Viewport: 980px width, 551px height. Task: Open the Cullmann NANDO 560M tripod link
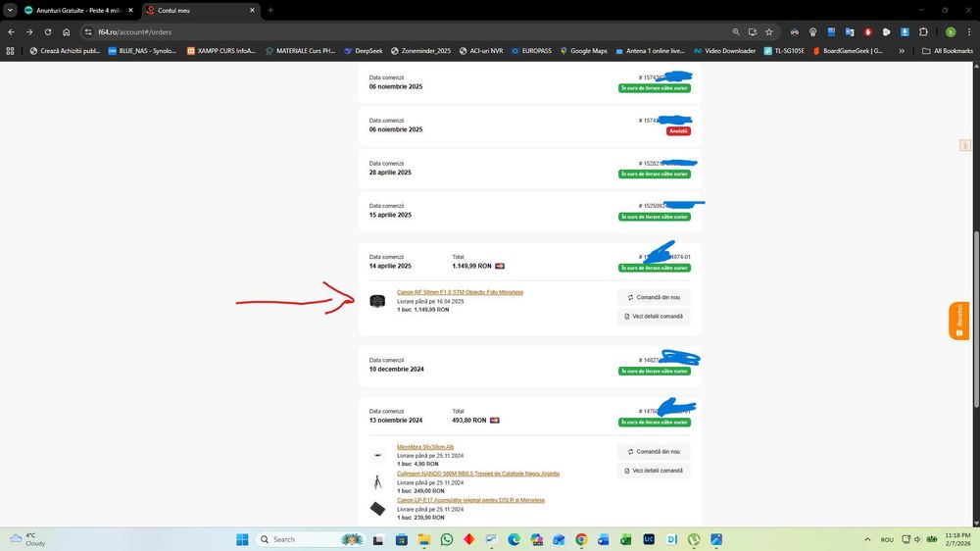tap(478, 474)
